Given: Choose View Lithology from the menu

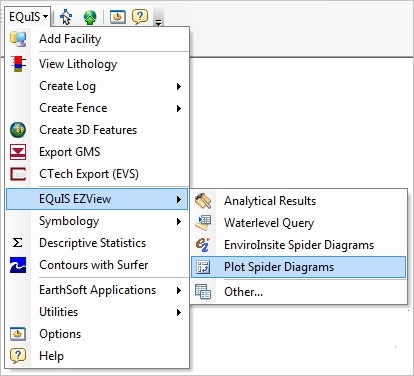Looking at the screenshot, I should pos(97,64).
